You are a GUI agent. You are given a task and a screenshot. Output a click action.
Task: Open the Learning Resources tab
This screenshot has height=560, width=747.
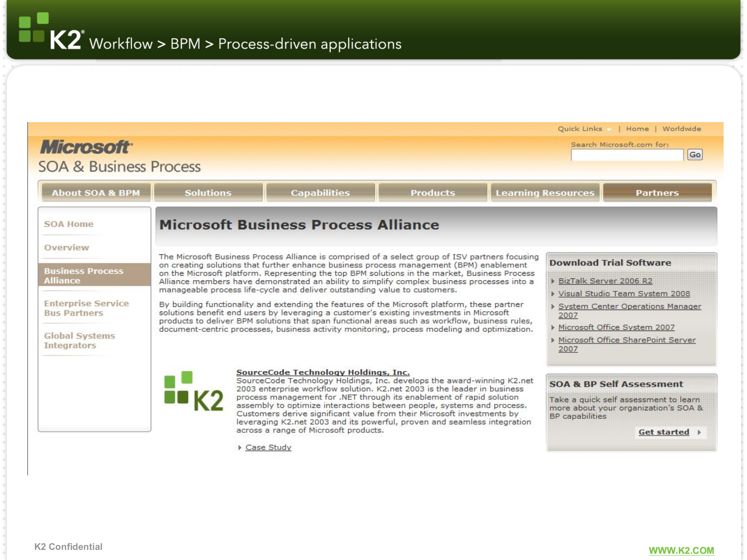click(545, 193)
